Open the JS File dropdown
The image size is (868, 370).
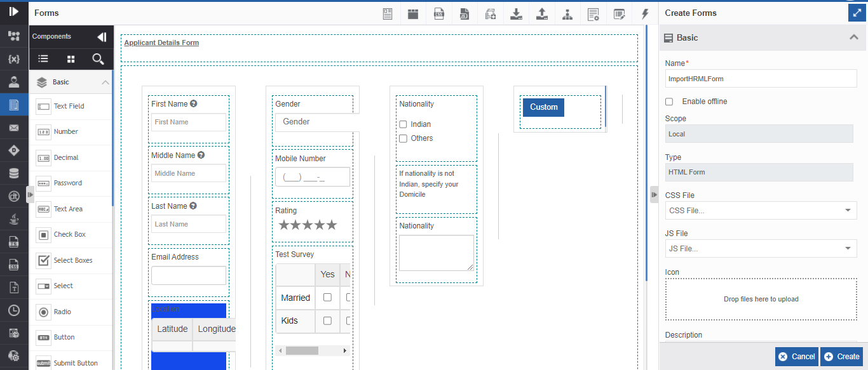point(761,248)
